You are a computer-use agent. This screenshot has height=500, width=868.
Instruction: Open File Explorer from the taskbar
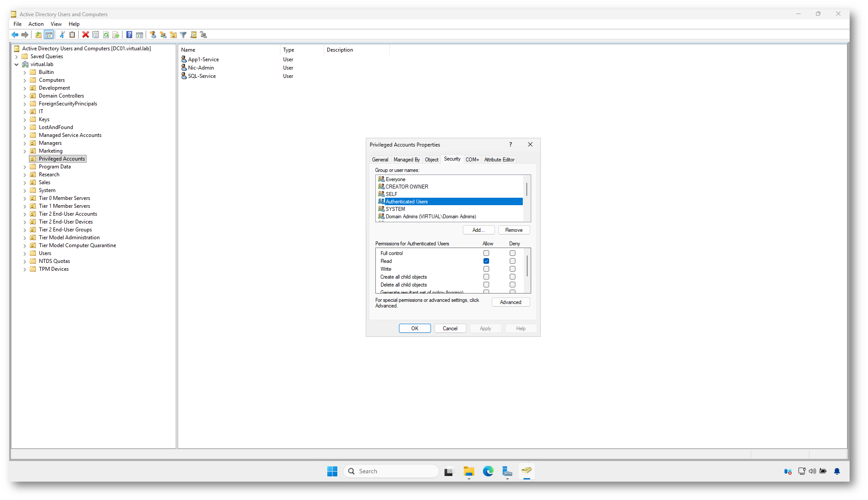coord(469,471)
